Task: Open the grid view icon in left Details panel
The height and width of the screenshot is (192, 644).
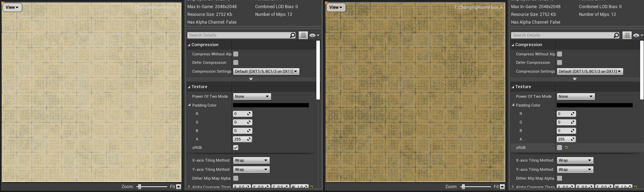Action: (303, 35)
